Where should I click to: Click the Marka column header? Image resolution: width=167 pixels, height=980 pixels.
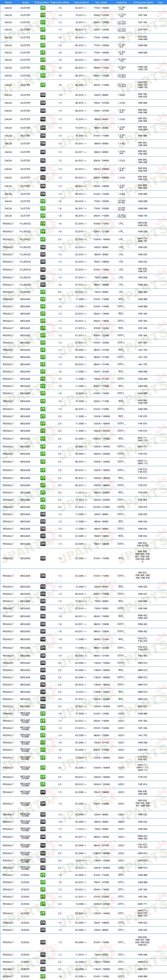8,2
